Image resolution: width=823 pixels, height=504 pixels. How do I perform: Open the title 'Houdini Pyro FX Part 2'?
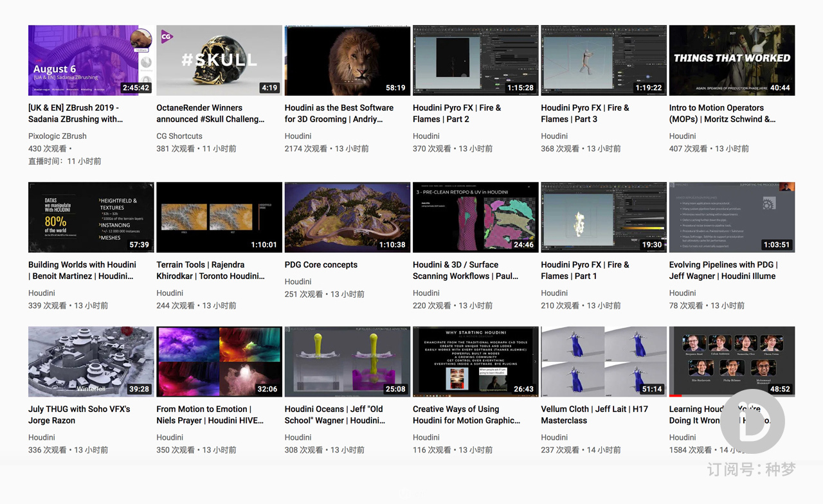coord(457,113)
